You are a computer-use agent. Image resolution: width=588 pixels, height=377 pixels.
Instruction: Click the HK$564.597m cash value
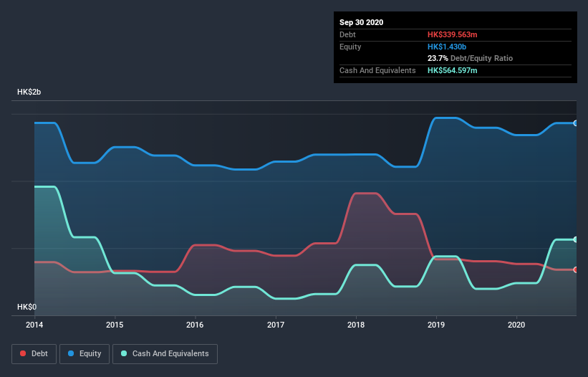[x=452, y=70]
